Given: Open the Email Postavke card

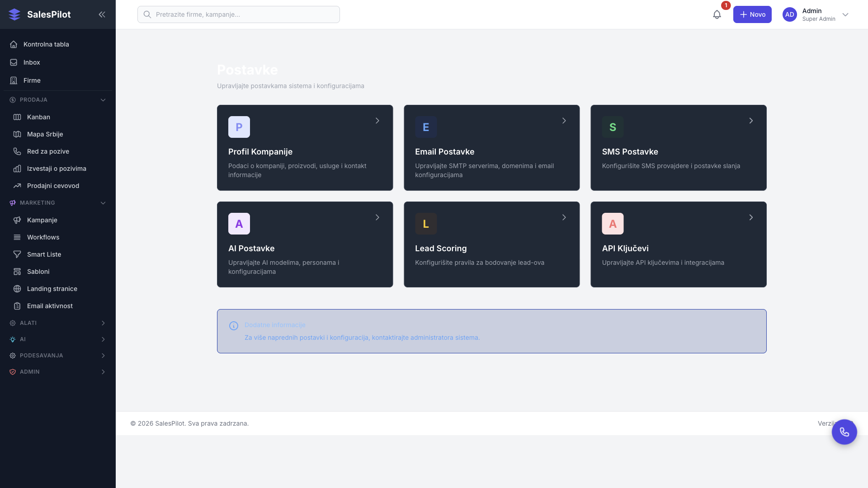Looking at the screenshot, I should (491, 148).
